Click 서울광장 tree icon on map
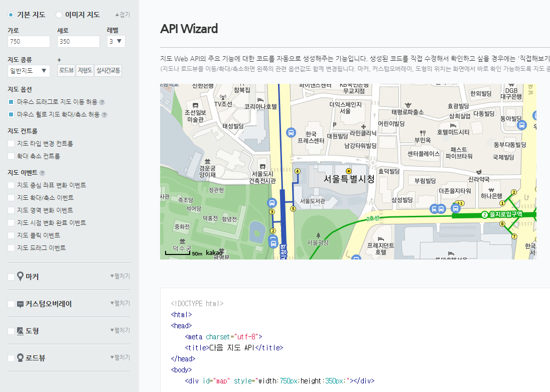The height and width of the screenshot is (392, 550). pyautogui.click(x=318, y=235)
